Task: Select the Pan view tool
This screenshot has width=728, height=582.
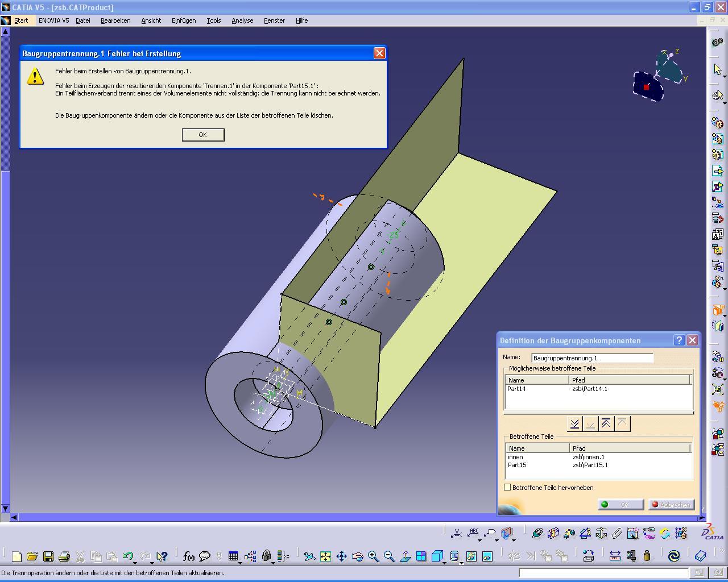Action: (341, 556)
